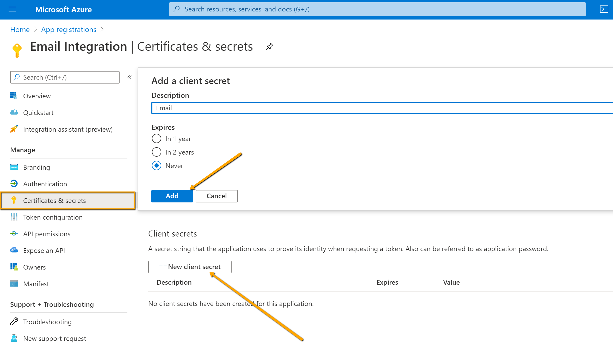Open the Cloud Shell terminal

pyautogui.click(x=604, y=9)
